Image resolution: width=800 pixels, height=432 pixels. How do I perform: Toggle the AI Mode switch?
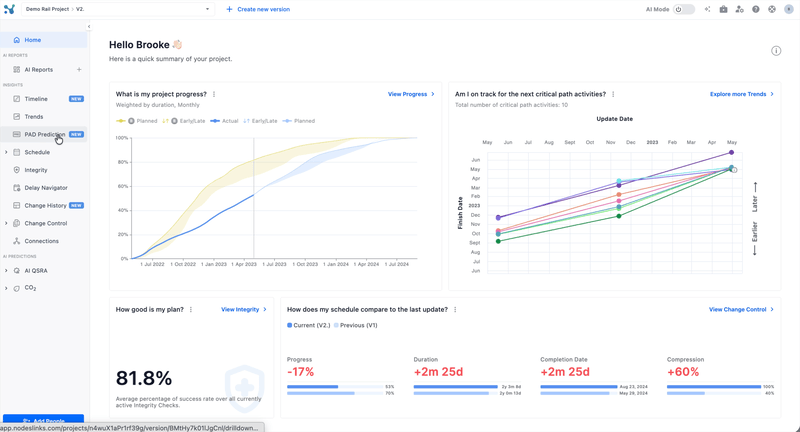684,10
